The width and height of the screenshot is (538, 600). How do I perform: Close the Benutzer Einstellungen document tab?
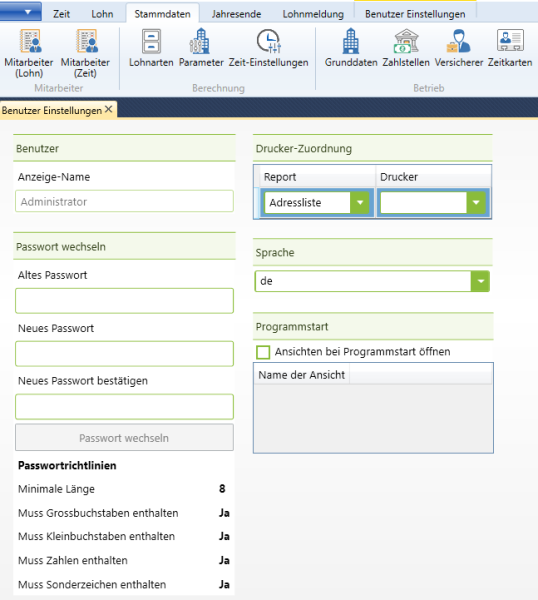coord(109,109)
